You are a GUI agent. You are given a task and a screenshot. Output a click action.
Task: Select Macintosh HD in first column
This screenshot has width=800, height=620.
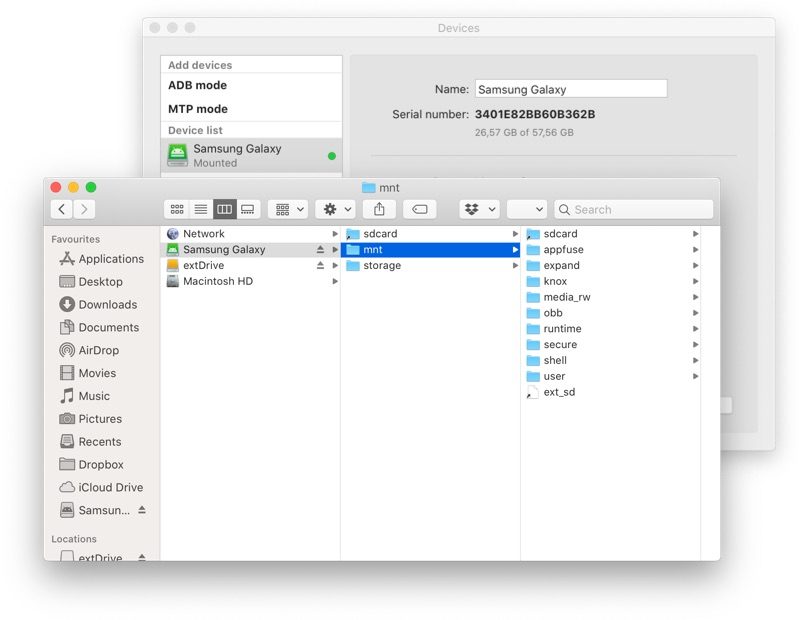click(250, 281)
